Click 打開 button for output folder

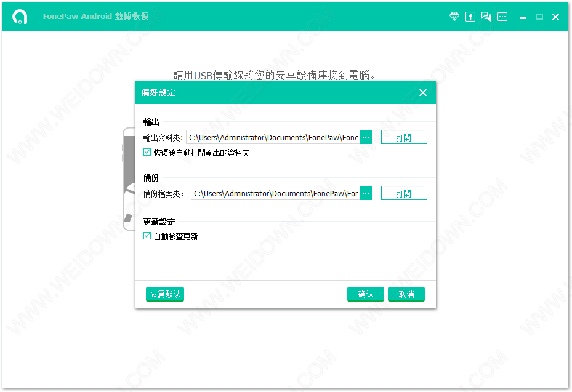pos(404,137)
